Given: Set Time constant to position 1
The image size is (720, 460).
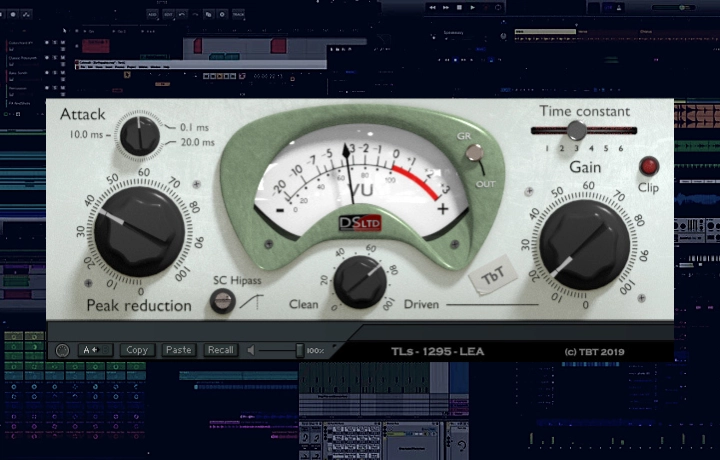Looking at the screenshot, I should point(547,148).
